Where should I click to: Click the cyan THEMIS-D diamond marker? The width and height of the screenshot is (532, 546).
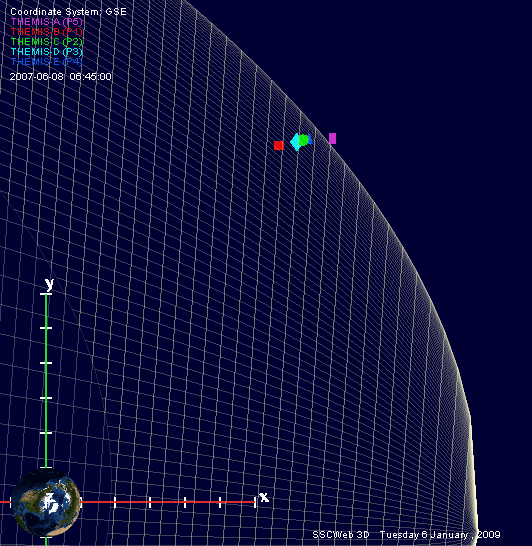296,142
